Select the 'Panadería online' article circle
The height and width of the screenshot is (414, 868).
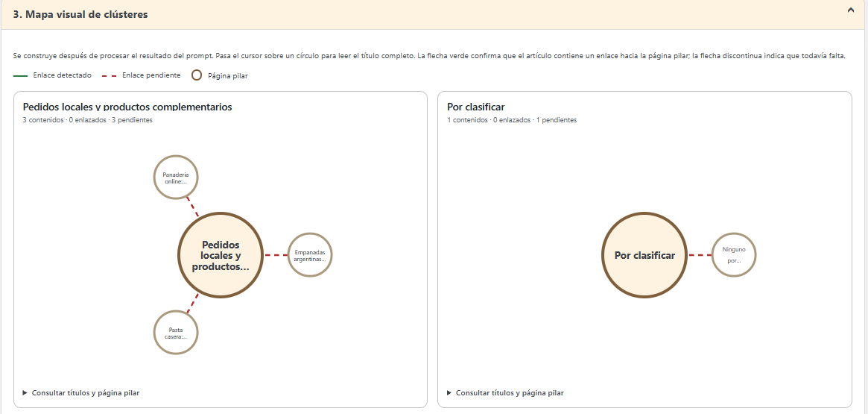pos(176,178)
